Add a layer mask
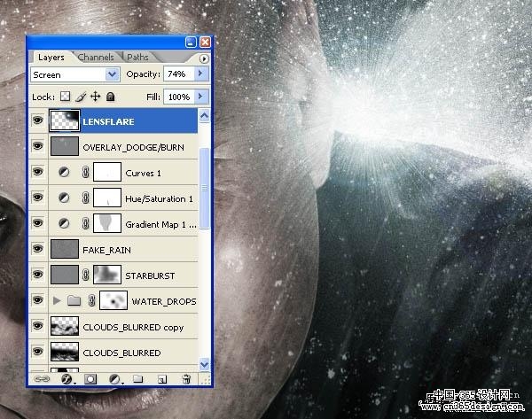The height and width of the screenshot is (419, 532). point(90,379)
